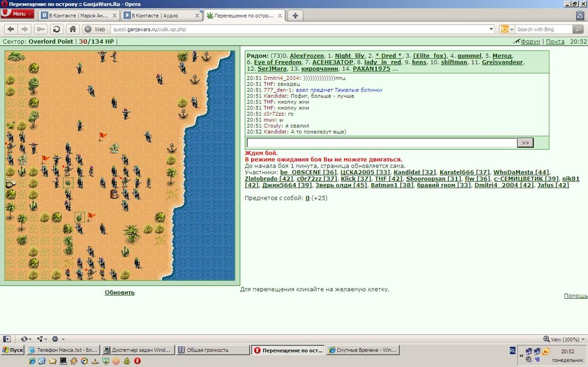Go to the Home page icon

(73, 29)
